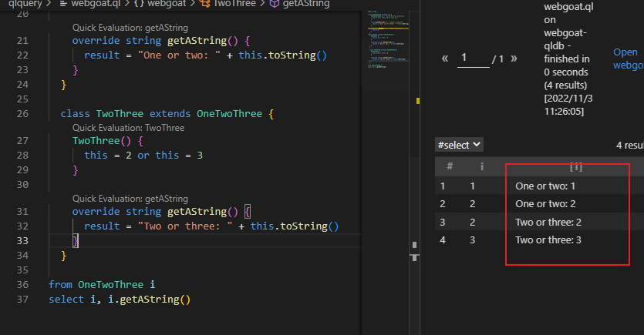Click the 'Two or three: ' string literal
Screen dimensions: 644x335
click(x=185, y=226)
